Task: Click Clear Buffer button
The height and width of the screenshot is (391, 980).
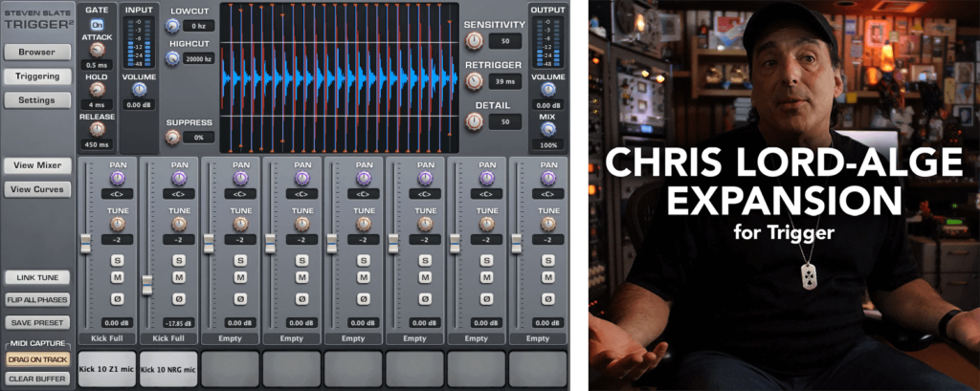Action: coord(37,379)
